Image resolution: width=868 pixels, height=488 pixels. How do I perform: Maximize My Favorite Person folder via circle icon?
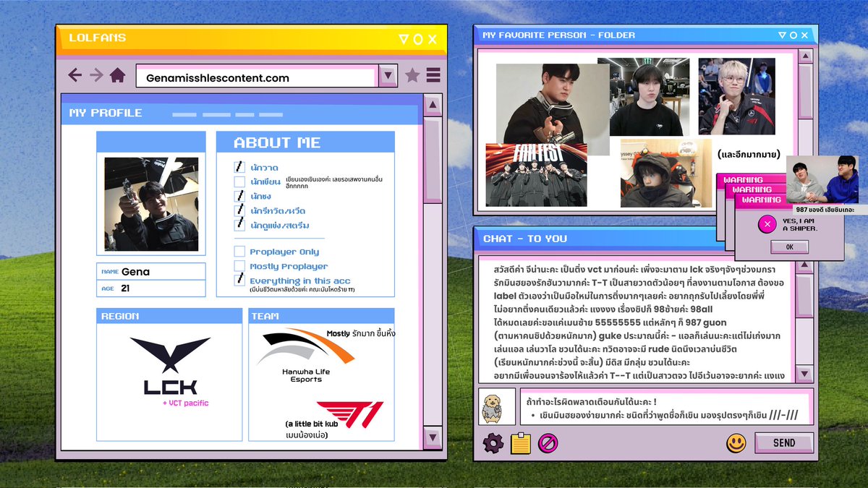[x=793, y=35]
